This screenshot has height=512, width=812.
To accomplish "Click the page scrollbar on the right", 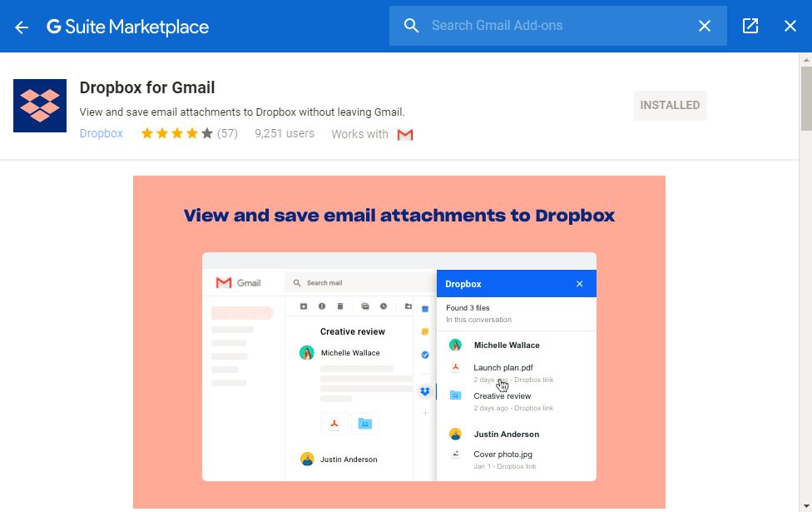I will (x=805, y=100).
